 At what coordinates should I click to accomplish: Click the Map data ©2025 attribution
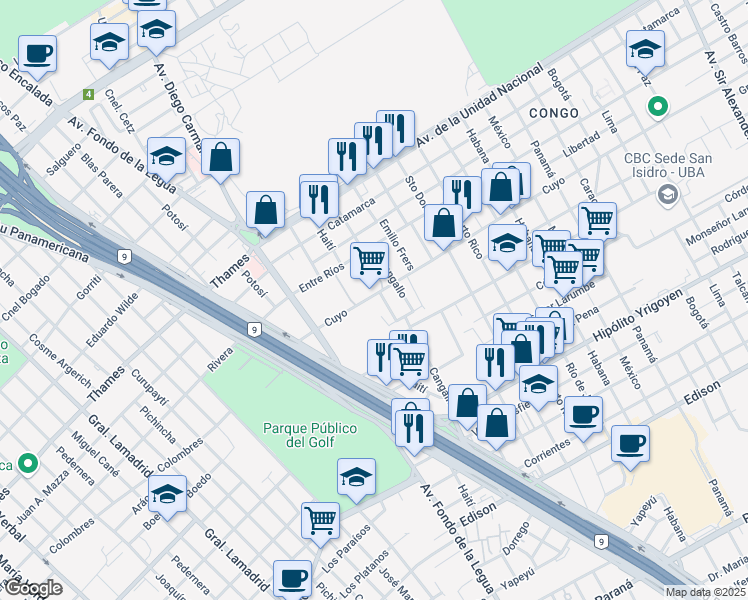[705, 593]
